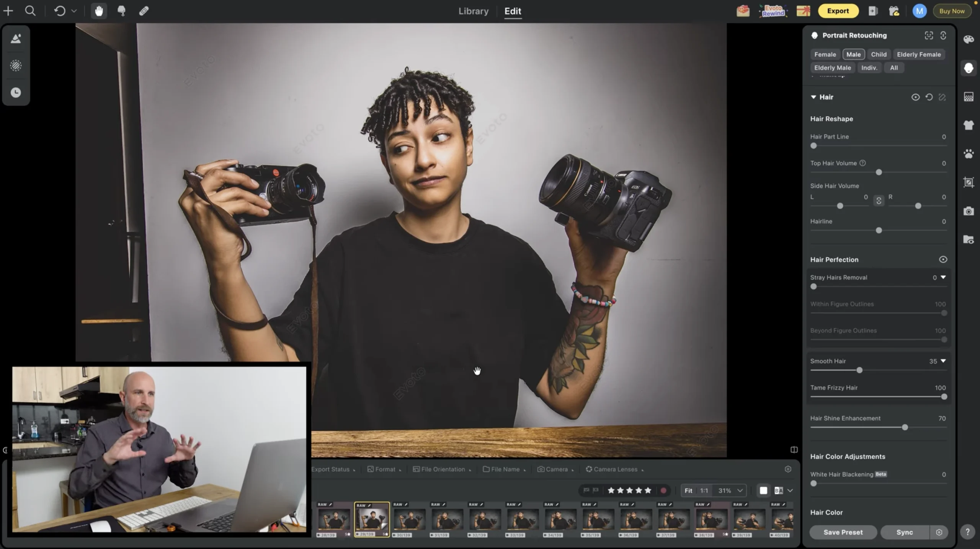Expand Stray Hairs Removal dropdown arrow
980x549 pixels.
pos(943,277)
